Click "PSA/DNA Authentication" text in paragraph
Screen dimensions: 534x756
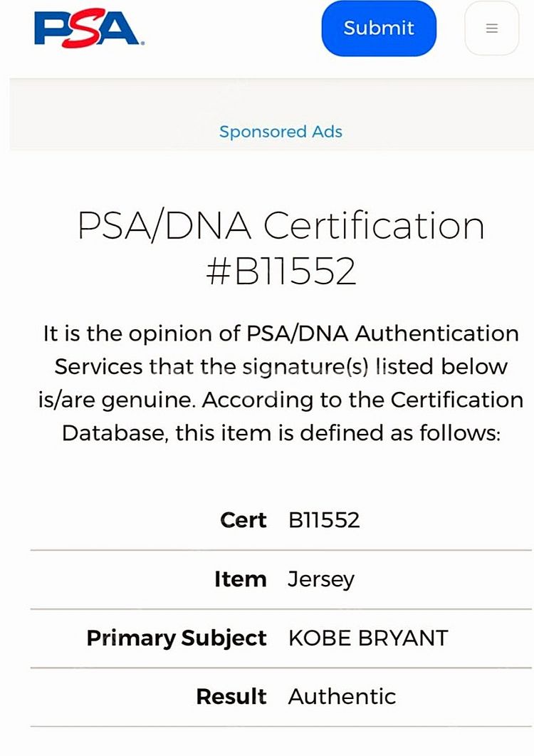(x=383, y=333)
